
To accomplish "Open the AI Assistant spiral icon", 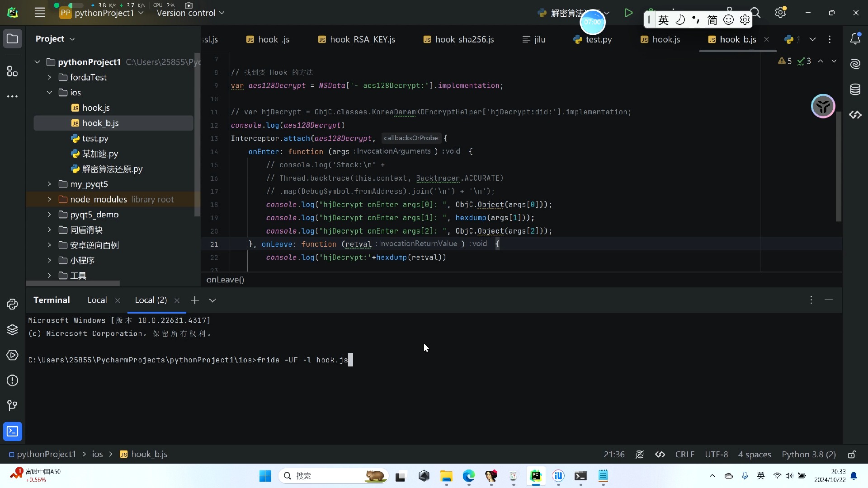I will [x=855, y=64].
